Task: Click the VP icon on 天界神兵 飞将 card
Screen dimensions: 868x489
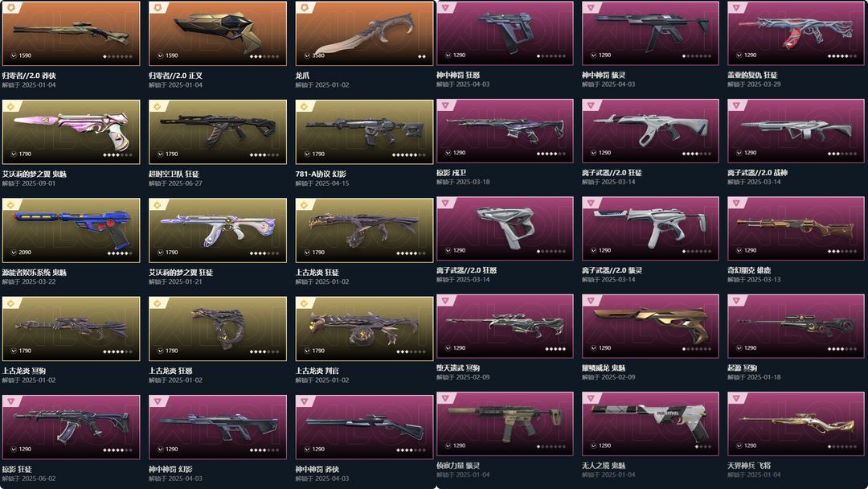Action: coord(739,446)
